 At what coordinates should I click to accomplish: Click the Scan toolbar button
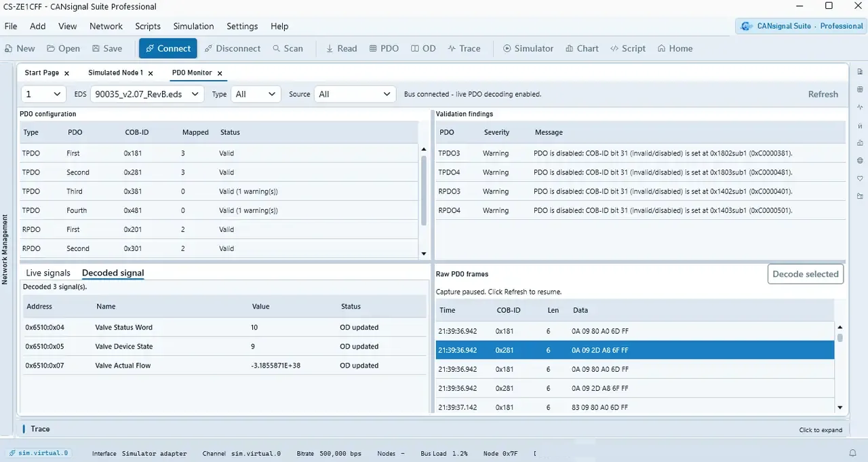[288, 48]
